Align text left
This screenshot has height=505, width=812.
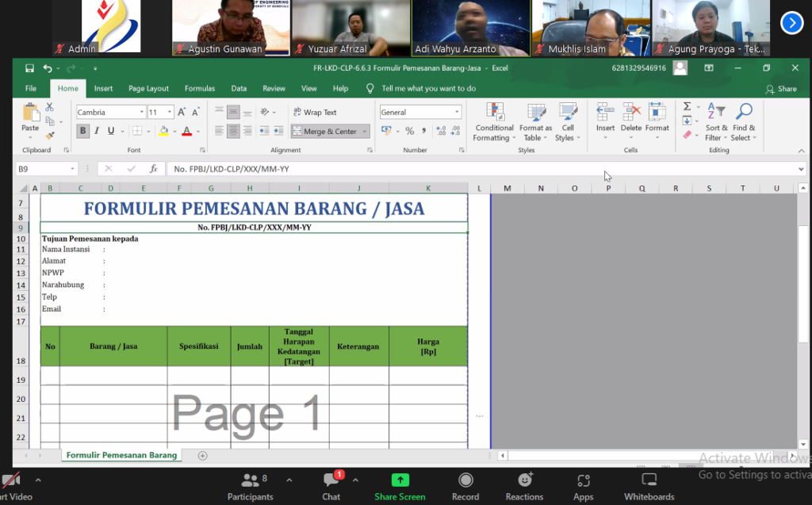coord(219,131)
